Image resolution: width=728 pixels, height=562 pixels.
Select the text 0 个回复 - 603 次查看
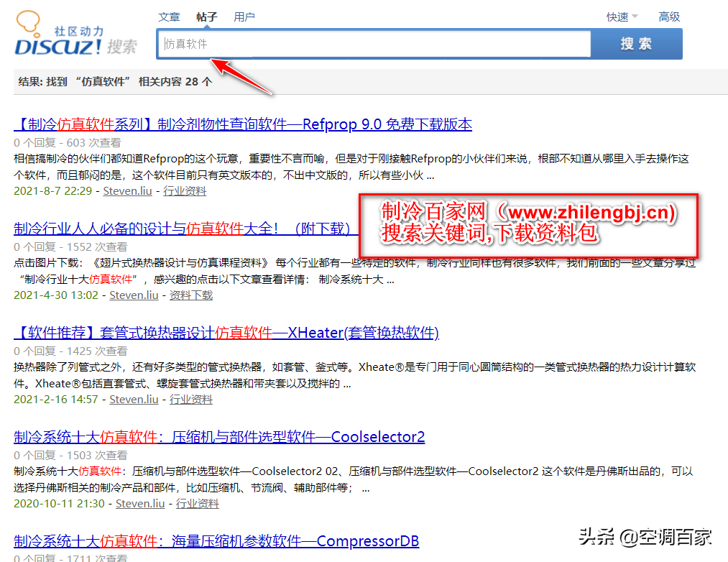click(68, 142)
